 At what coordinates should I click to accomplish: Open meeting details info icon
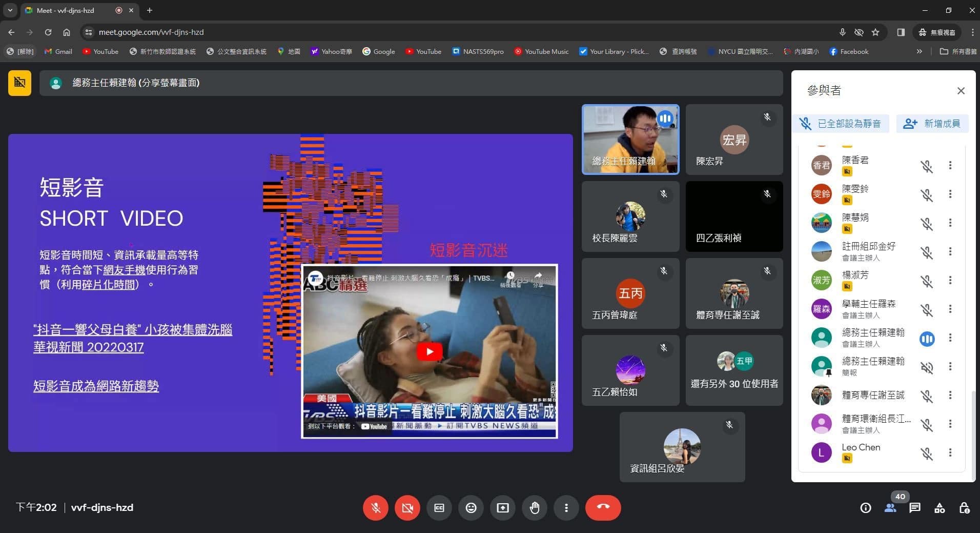point(865,508)
